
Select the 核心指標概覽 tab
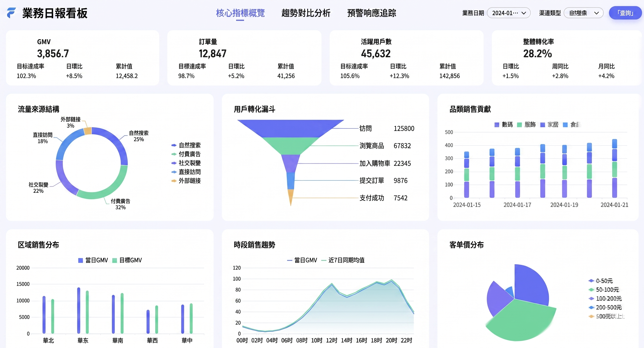[240, 13]
